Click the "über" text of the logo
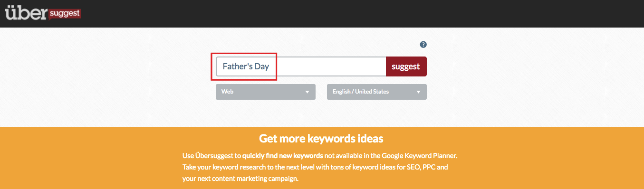This screenshot has width=644, height=189. point(26,12)
